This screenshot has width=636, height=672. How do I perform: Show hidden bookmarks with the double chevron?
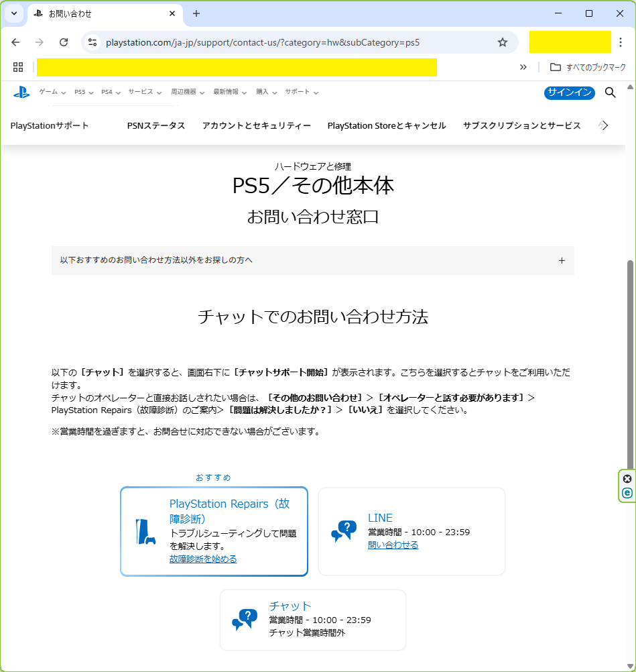(x=523, y=67)
